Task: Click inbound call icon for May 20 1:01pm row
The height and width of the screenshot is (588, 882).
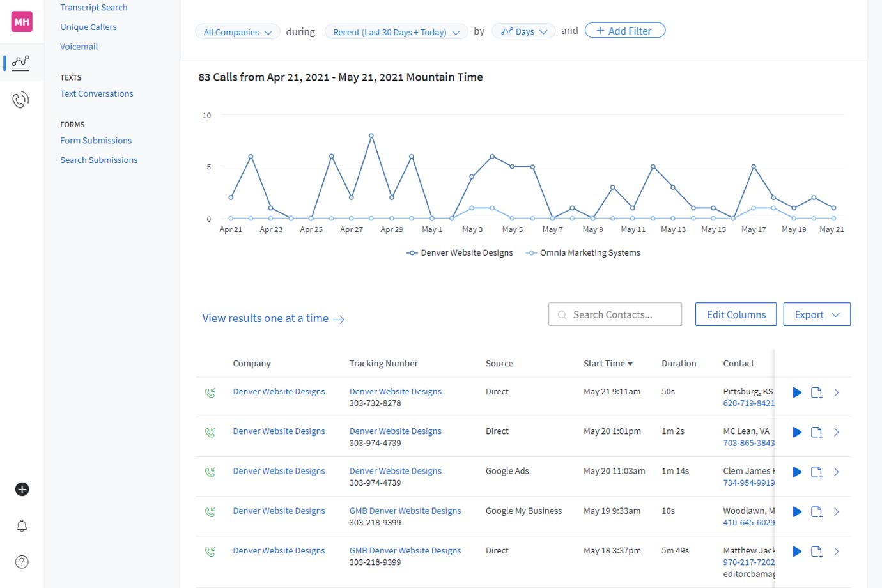Action: 210,432
